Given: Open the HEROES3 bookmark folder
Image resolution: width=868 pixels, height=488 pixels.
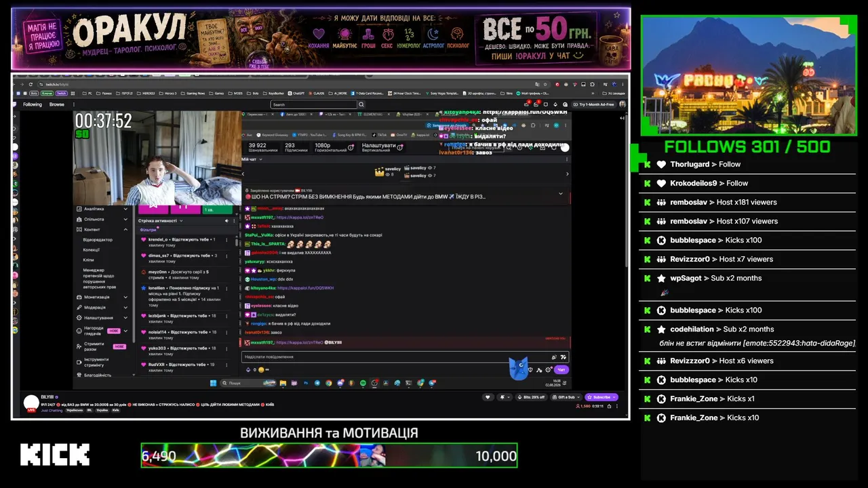Looking at the screenshot, I should click(x=145, y=93).
